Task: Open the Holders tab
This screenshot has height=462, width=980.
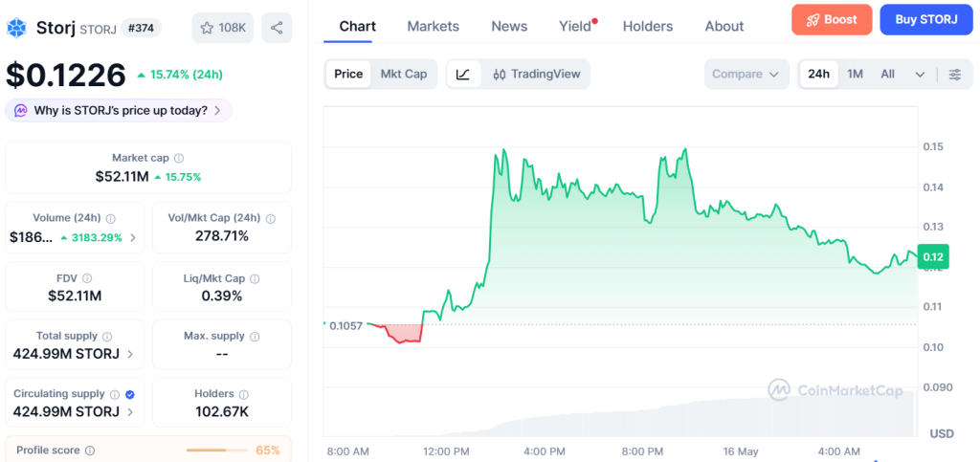Action: pos(648,26)
